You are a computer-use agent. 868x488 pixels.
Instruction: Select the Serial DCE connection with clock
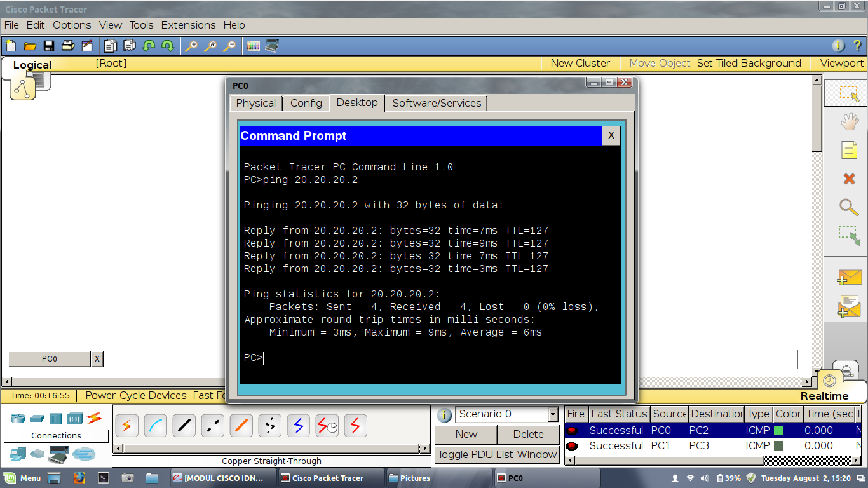(x=327, y=426)
